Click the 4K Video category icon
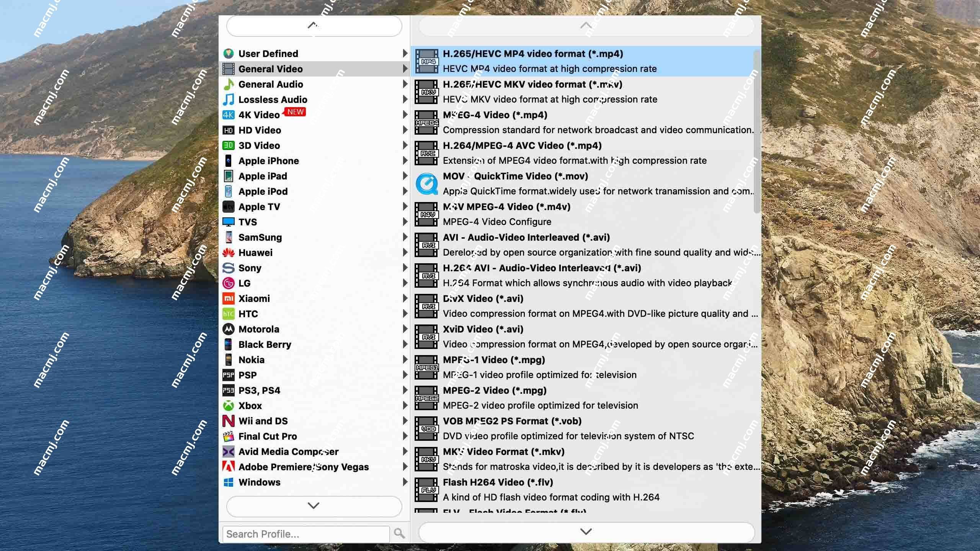The height and width of the screenshot is (551, 980). coord(229,115)
